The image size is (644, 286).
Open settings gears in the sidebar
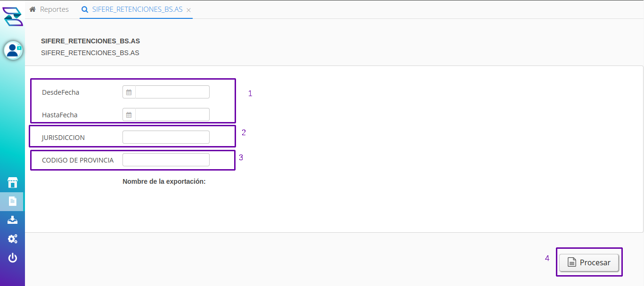point(13,239)
